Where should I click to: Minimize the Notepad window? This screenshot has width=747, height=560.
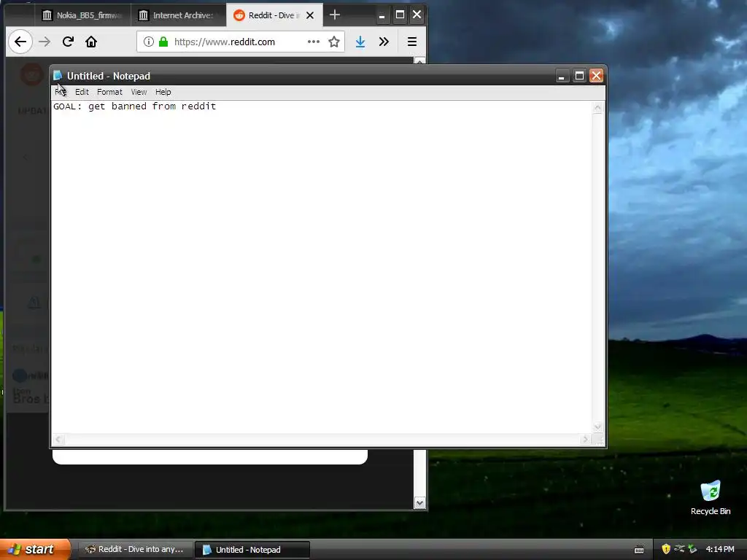tap(562, 76)
